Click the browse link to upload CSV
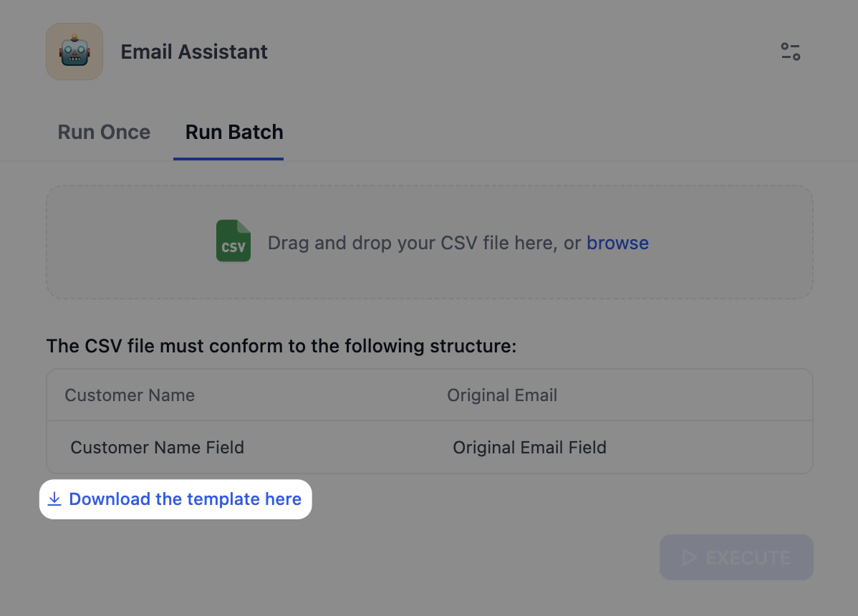The width and height of the screenshot is (858, 616). (618, 243)
